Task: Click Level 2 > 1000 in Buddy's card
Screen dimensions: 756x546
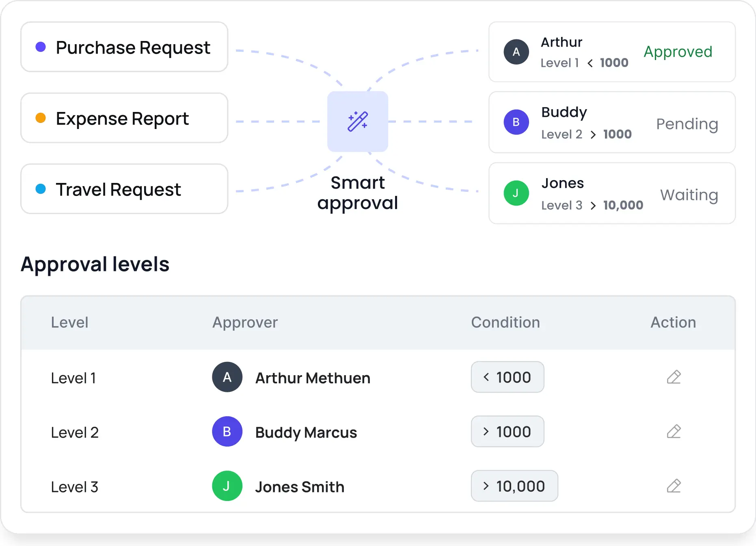Action: pos(586,134)
